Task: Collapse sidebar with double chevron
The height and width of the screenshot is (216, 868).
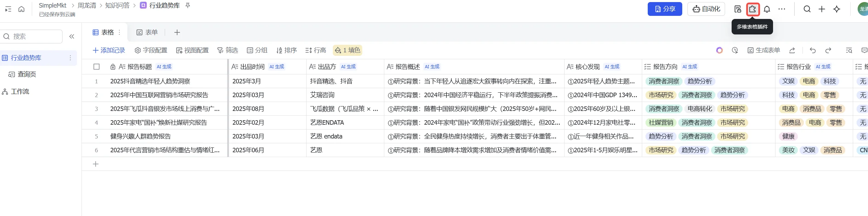Action: tap(72, 37)
